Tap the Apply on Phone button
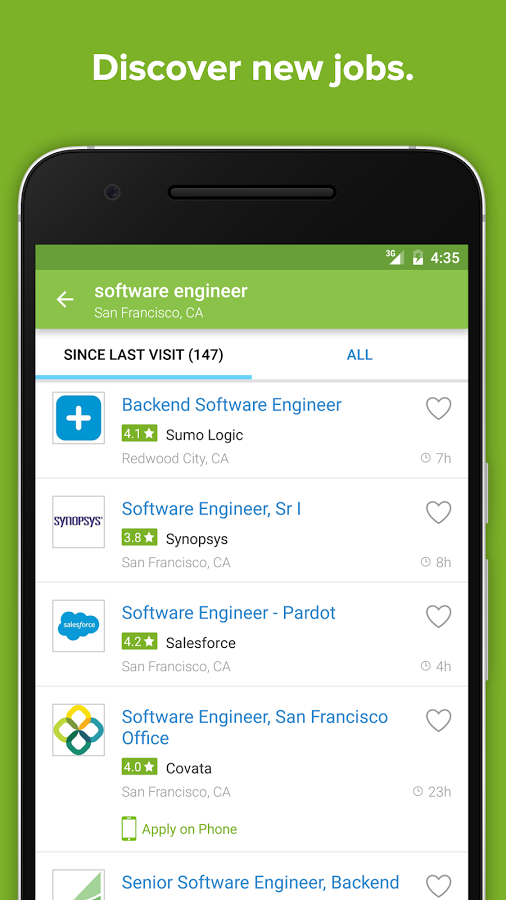This screenshot has width=506, height=900. (179, 829)
